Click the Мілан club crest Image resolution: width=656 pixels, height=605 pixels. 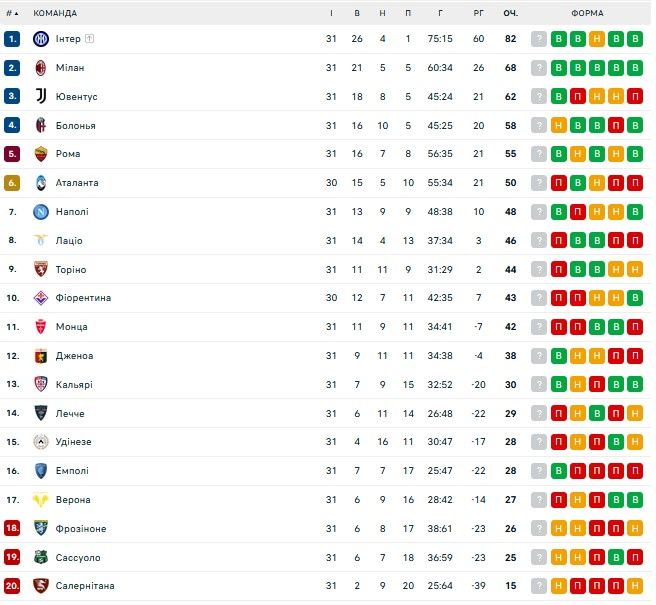(x=41, y=68)
